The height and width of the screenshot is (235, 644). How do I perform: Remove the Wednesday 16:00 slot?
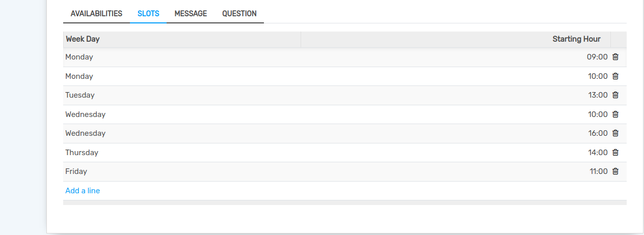pyautogui.click(x=615, y=133)
